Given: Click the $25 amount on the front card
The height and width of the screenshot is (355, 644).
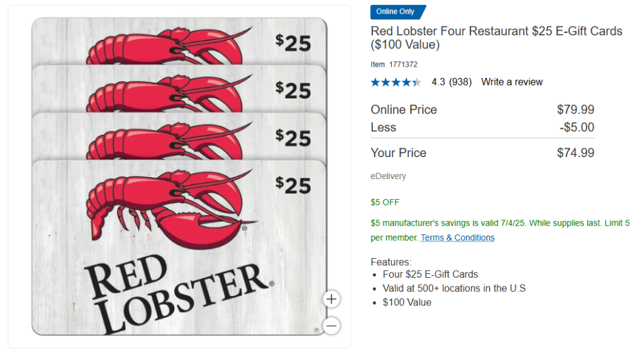Looking at the screenshot, I should [293, 185].
